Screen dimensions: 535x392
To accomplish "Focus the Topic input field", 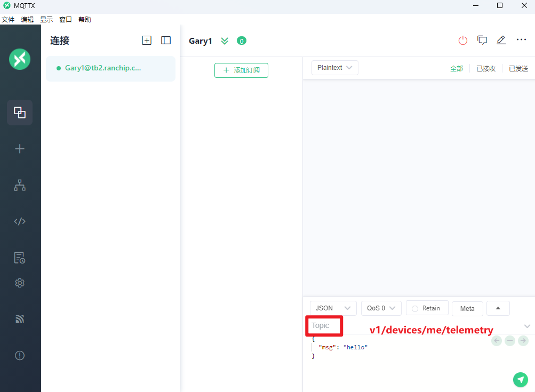I will [x=414, y=325].
